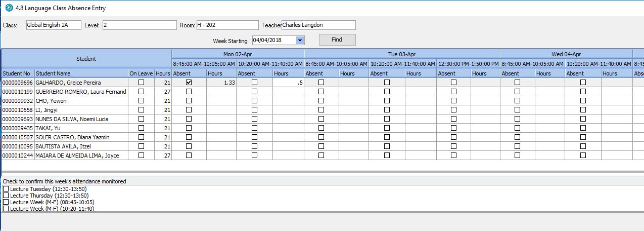Mark Monday 10:20 absence for Galhardo
The height and width of the screenshot is (231, 644).
(x=254, y=83)
